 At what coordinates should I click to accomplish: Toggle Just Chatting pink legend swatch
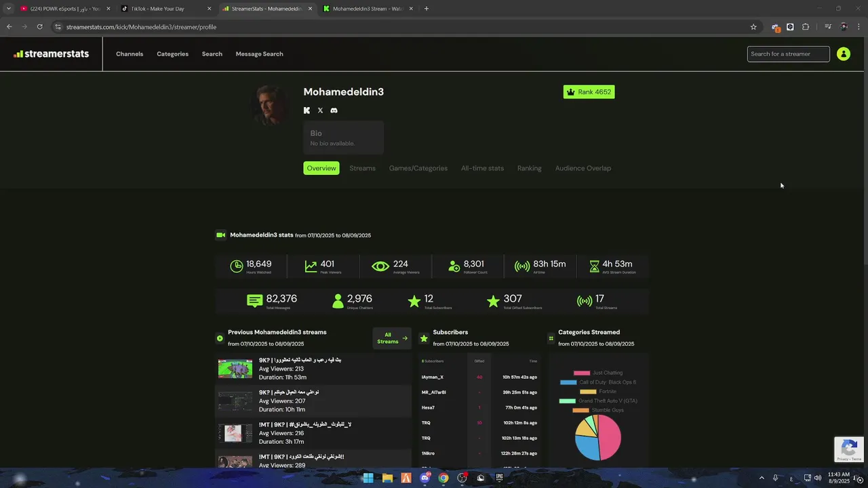[x=582, y=373]
